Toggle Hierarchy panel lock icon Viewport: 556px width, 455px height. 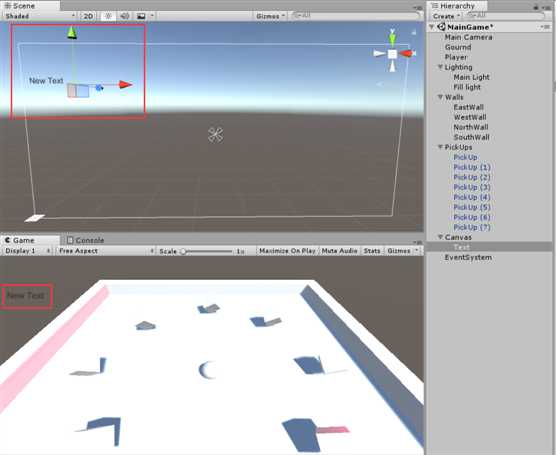point(536,7)
